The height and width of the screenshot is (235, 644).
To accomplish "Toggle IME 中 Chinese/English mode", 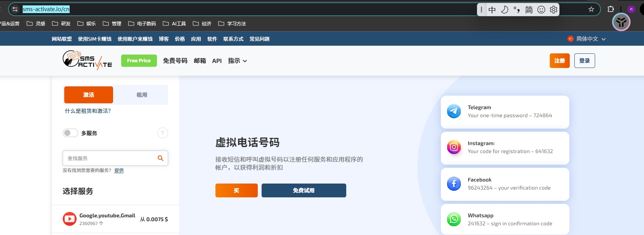I will pyautogui.click(x=492, y=10).
